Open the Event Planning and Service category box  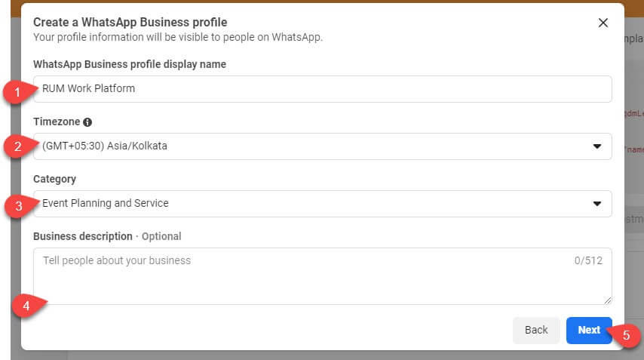pos(323,204)
